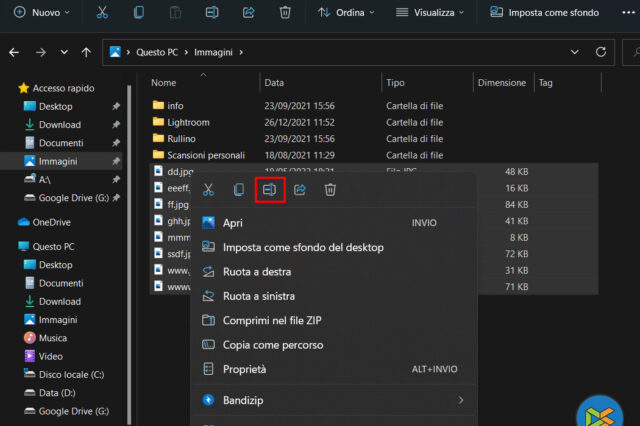Image resolution: width=640 pixels, height=426 pixels.
Task: Click the Delete trash icon in context menu
Action: click(330, 189)
